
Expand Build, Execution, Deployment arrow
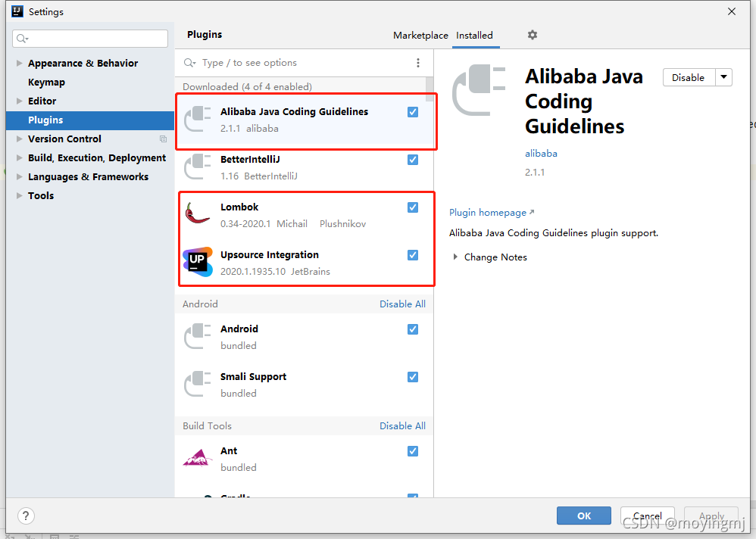(19, 157)
